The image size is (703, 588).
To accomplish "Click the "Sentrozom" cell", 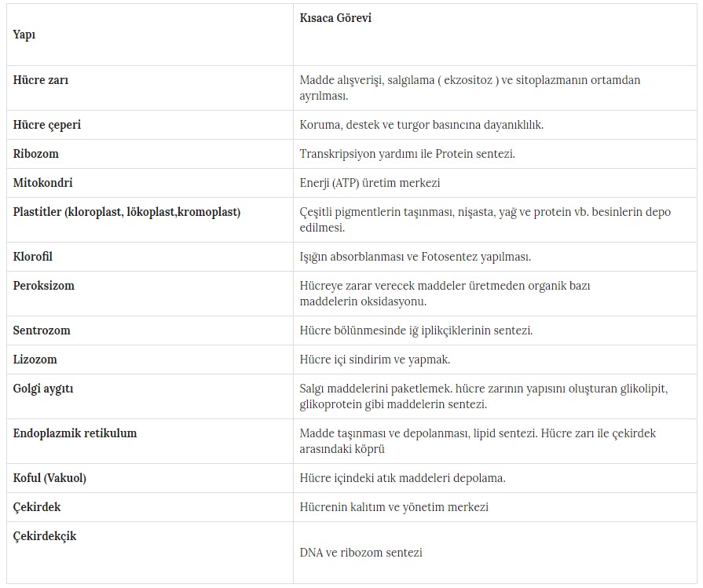I will coord(42,331).
